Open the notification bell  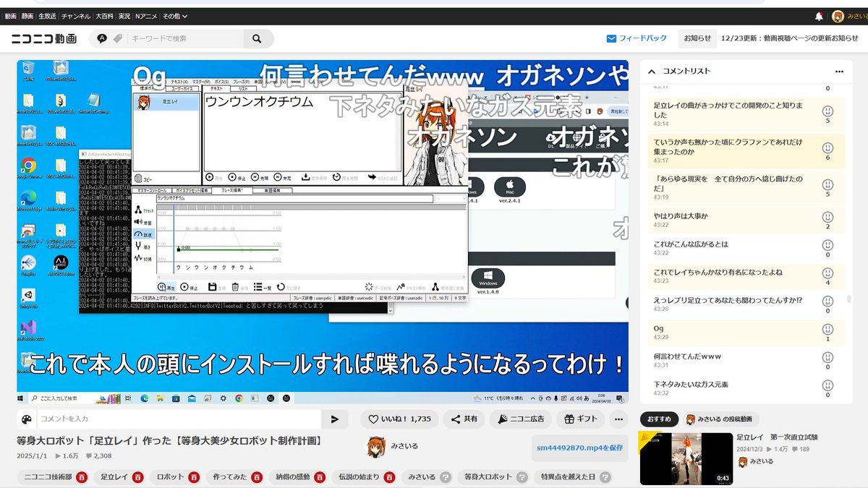[x=820, y=16]
